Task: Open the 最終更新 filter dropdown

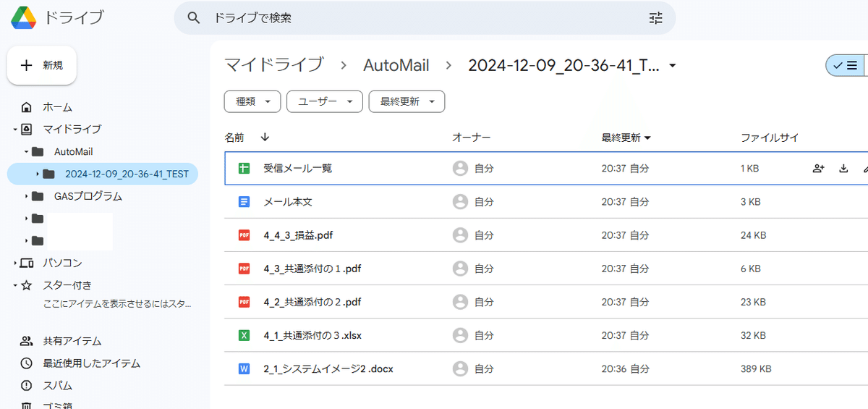Action: click(x=407, y=101)
